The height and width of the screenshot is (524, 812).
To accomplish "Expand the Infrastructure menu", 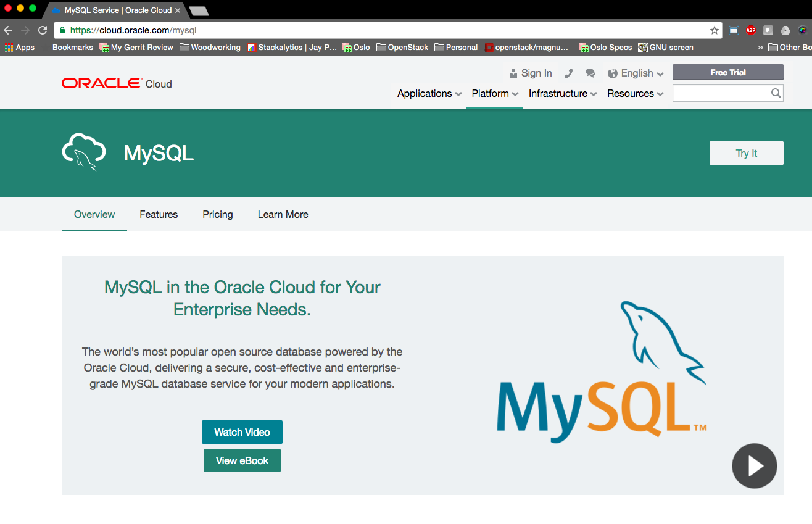I will click(563, 93).
